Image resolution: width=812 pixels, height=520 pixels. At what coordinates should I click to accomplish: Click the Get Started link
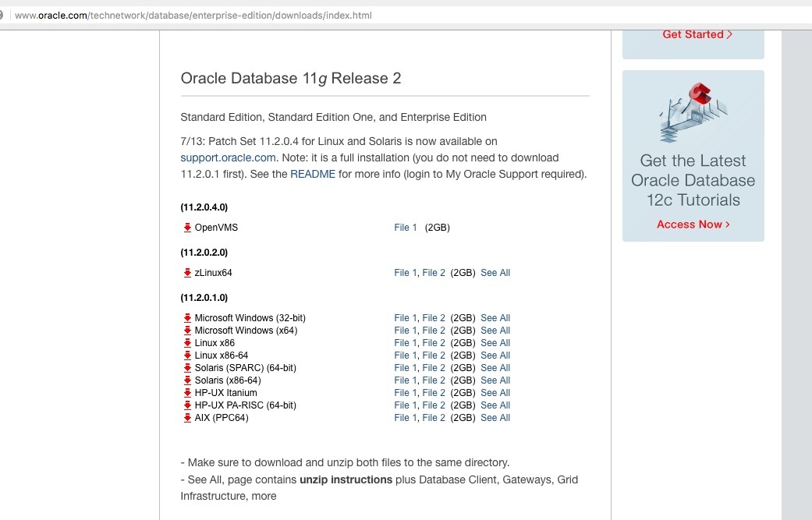697,34
